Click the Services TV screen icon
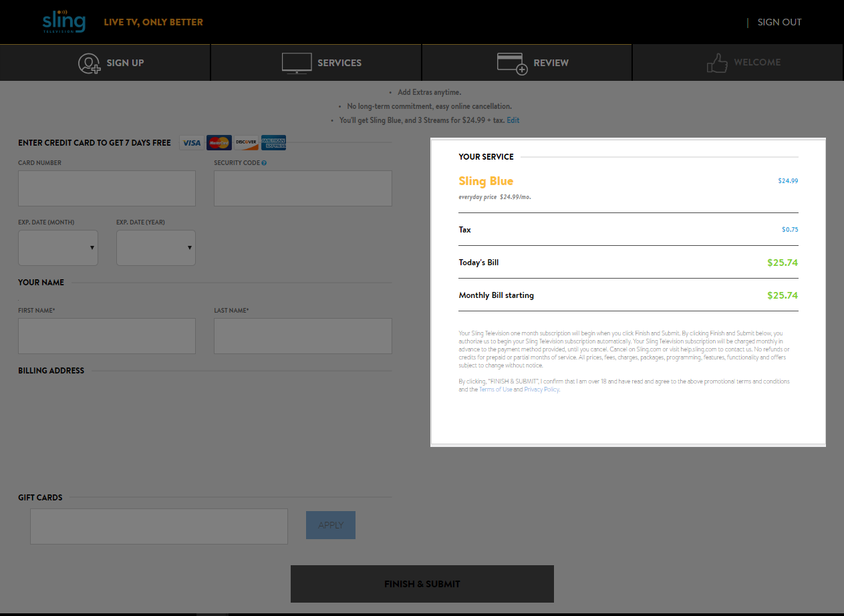The width and height of the screenshot is (844, 616). click(x=297, y=63)
